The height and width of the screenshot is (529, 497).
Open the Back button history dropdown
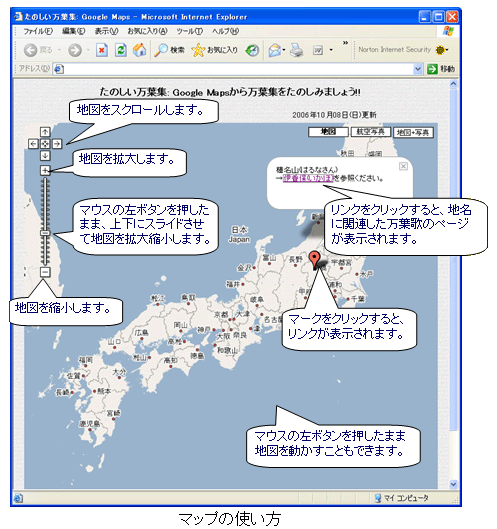[59, 50]
